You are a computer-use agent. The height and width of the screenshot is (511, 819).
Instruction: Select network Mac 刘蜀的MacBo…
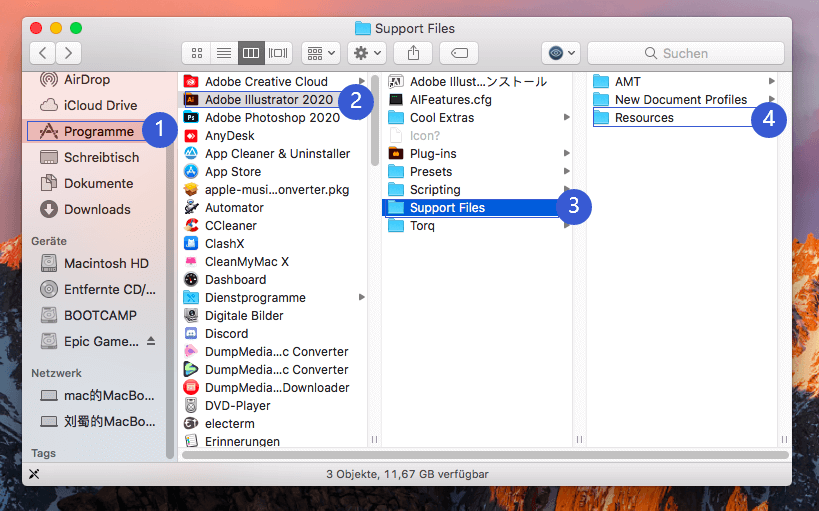point(97,422)
